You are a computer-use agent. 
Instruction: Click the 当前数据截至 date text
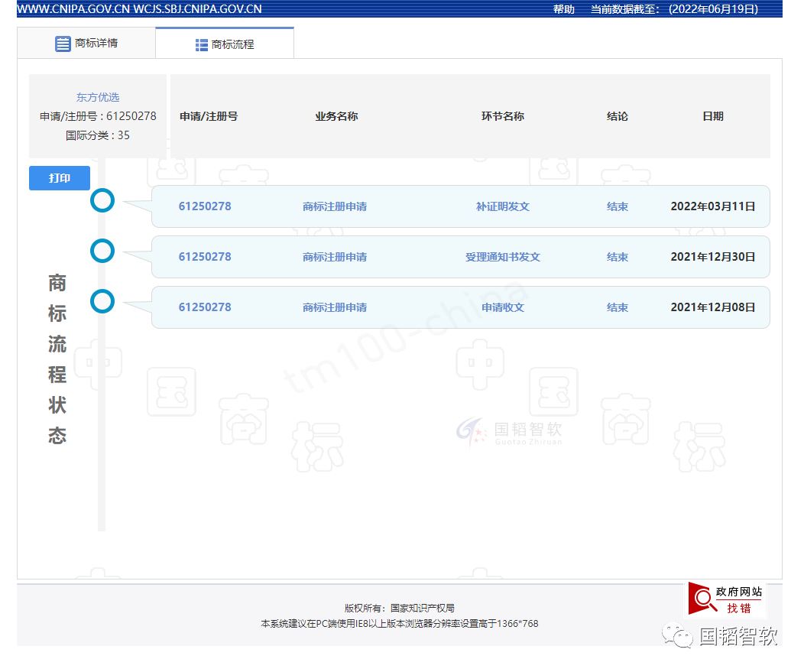click(x=674, y=9)
